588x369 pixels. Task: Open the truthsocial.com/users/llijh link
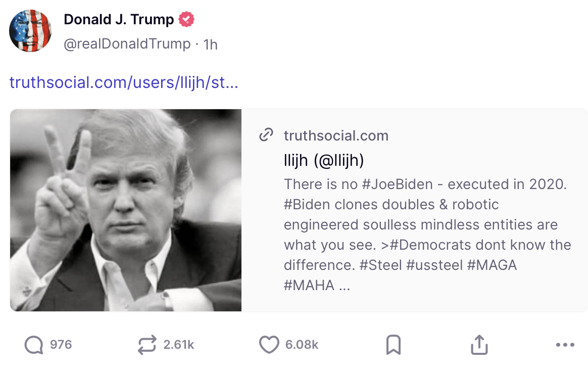[x=124, y=82]
